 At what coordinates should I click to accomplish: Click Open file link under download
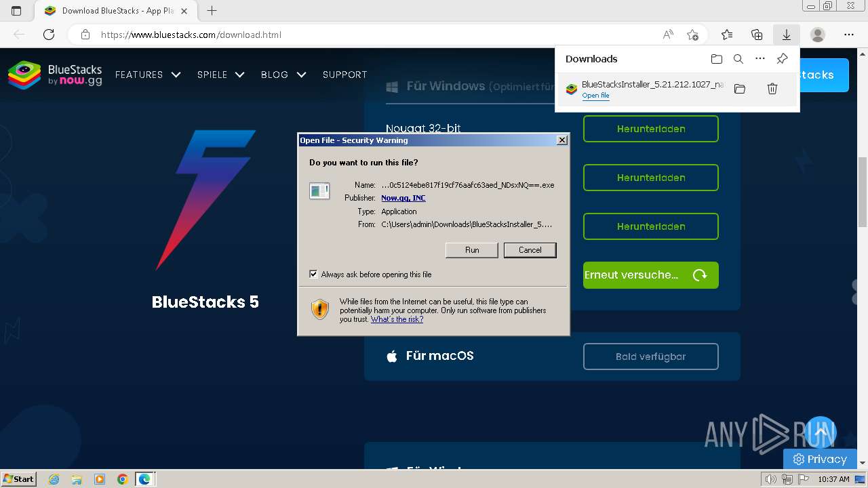(595, 96)
